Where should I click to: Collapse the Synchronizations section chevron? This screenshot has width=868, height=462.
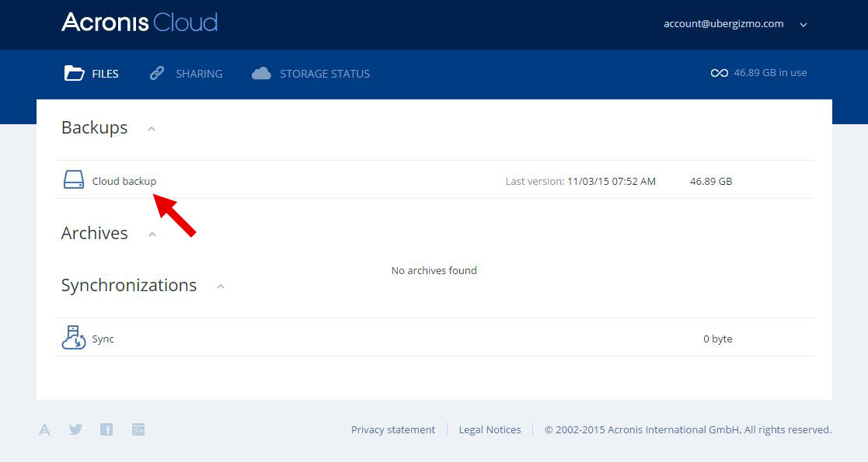[x=221, y=287]
